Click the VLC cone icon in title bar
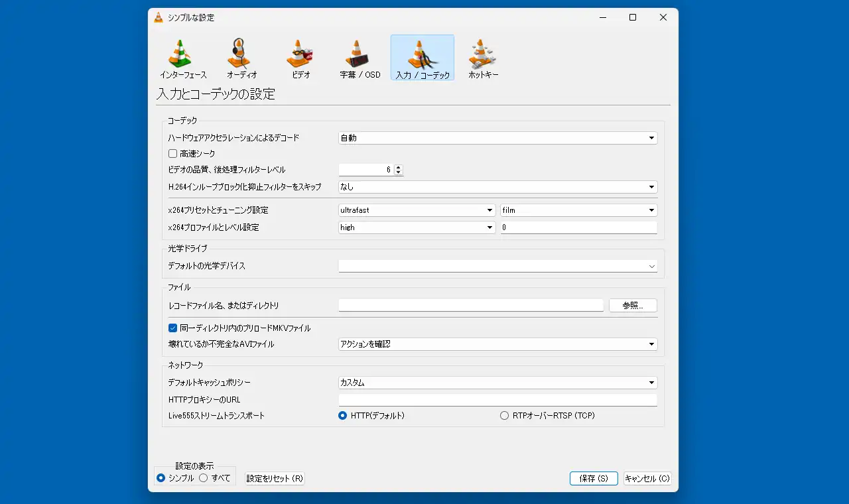This screenshot has height=504, width=849. tap(159, 17)
